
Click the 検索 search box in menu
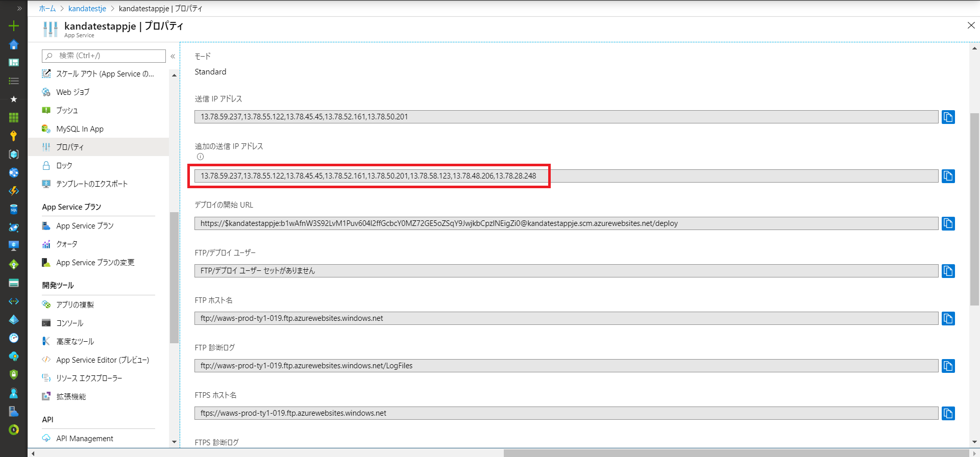[x=104, y=56]
